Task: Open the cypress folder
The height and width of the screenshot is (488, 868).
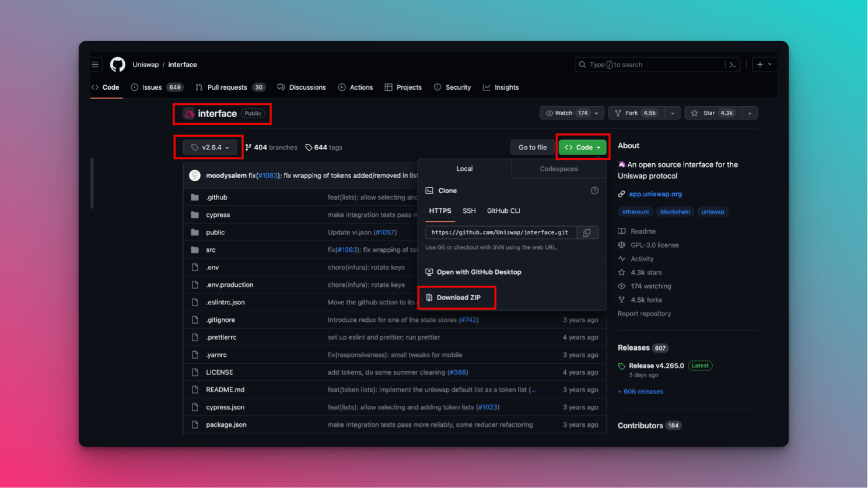Action: [x=218, y=215]
